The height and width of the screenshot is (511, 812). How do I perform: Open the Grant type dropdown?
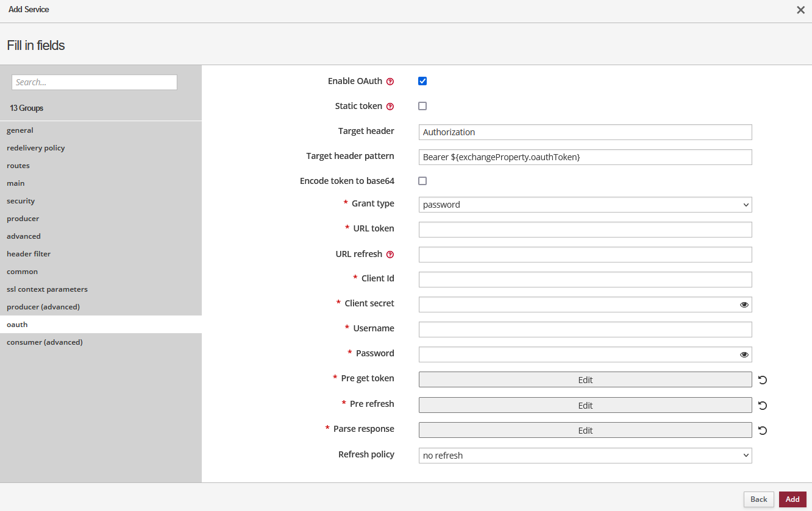585,204
